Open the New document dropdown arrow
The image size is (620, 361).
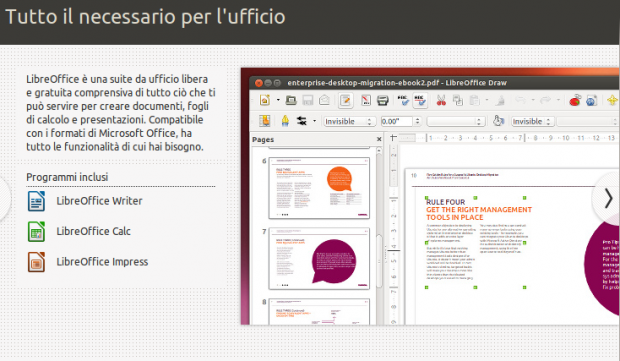point(278,100)
